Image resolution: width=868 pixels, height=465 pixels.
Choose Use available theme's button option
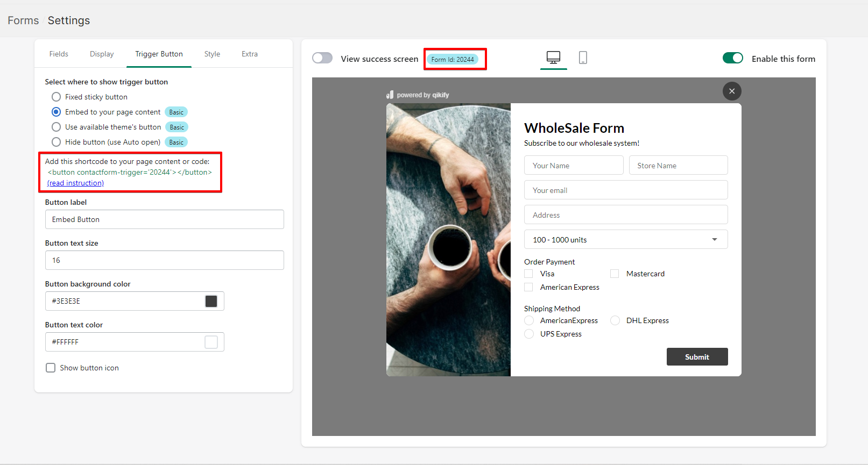56,127
